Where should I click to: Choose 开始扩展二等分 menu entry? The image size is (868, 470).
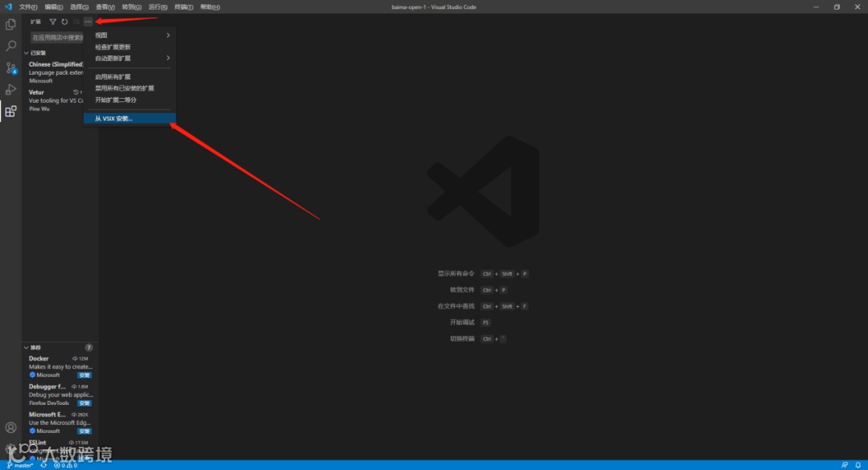point(129,100)
